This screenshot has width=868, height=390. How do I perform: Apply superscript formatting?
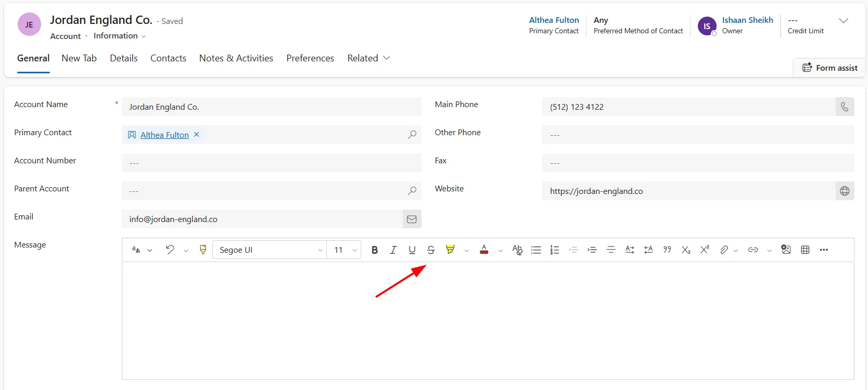(x=705, y=250)
